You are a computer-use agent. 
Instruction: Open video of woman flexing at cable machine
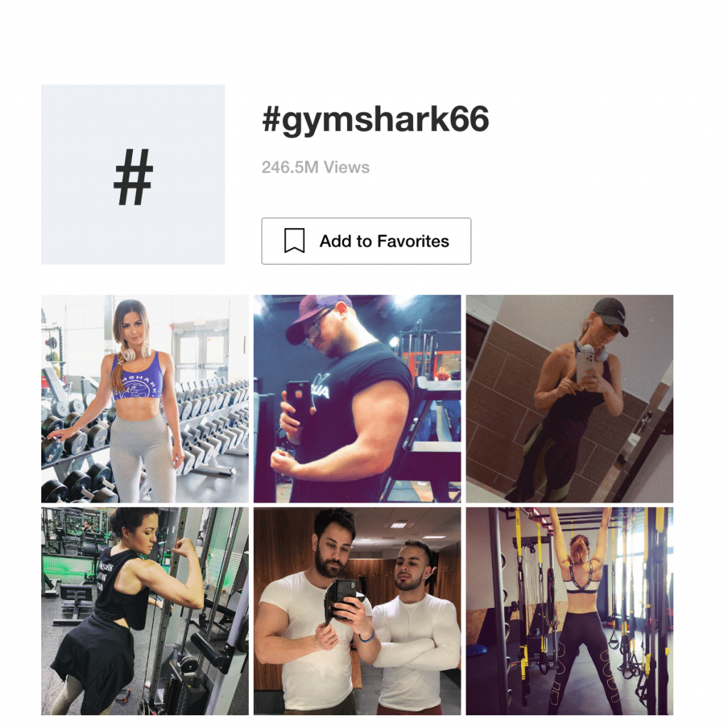coord(145,611)
